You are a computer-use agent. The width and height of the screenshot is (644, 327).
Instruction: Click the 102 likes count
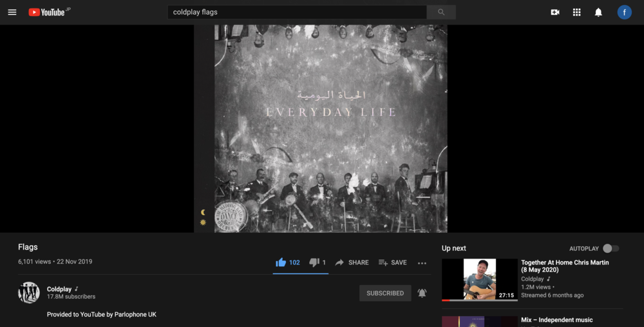coord(294,263)
